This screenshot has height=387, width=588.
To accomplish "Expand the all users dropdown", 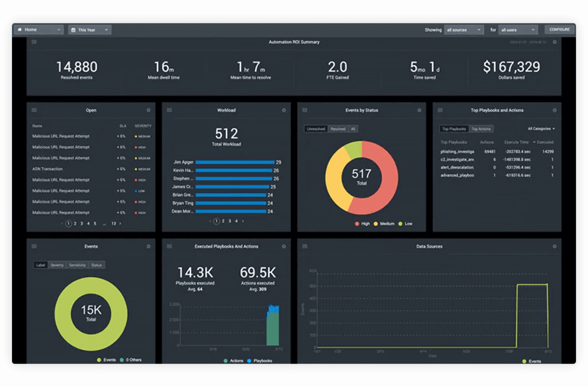I will coord(518,30).
